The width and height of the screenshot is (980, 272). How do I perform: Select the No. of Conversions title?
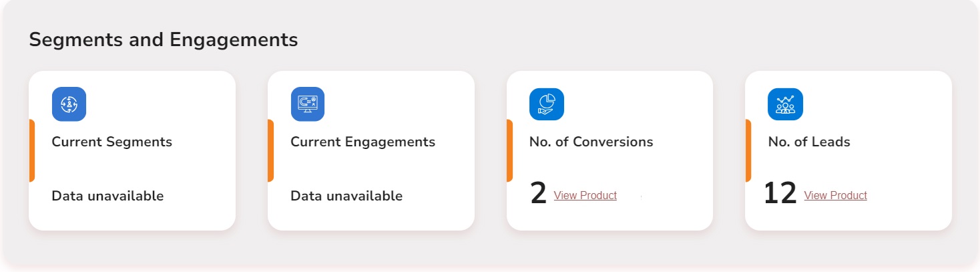(591, 142)
